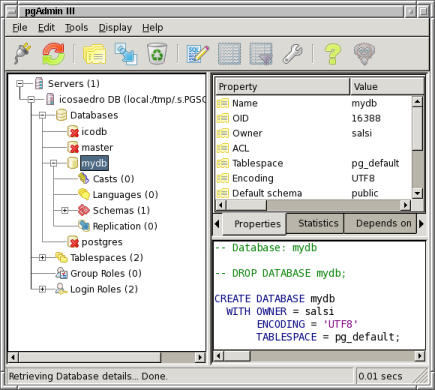Select the Encoding property row
Viewport: 435px width, 390px height.
pyautogui.click(x=314, y=178)
